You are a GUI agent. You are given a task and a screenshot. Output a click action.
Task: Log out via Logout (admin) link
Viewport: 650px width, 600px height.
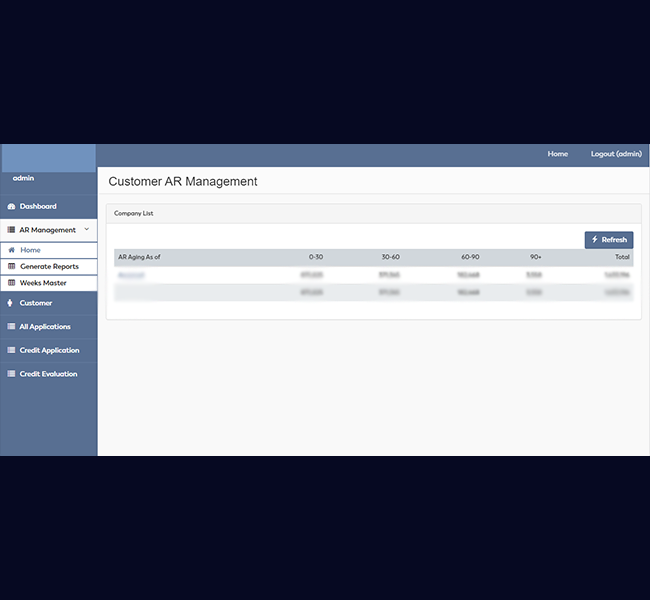click(x=616, y=154)
